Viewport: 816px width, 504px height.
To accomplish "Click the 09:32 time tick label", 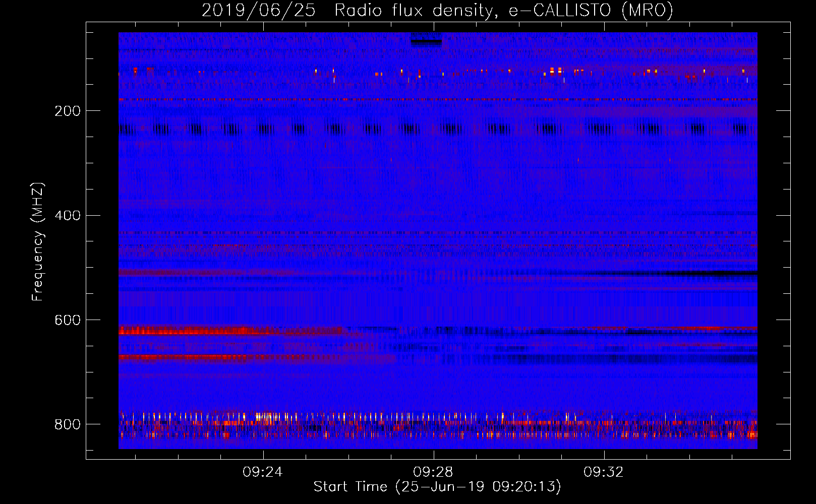I will (x=604, y=472).
